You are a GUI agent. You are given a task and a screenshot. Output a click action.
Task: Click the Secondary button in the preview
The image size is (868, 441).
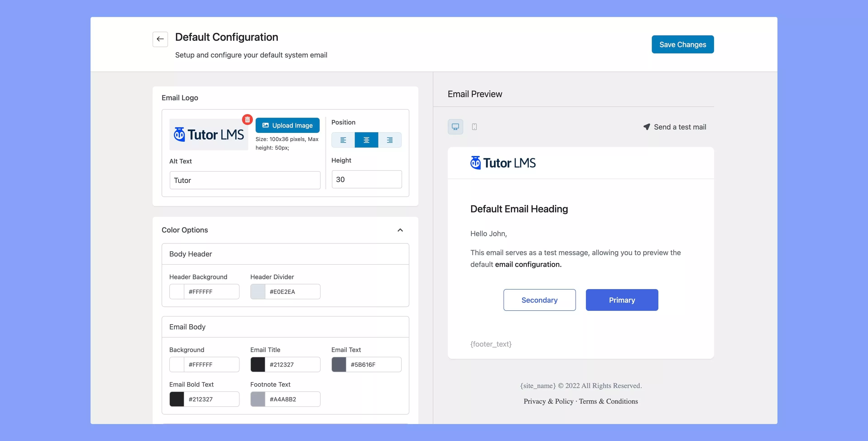539,300
